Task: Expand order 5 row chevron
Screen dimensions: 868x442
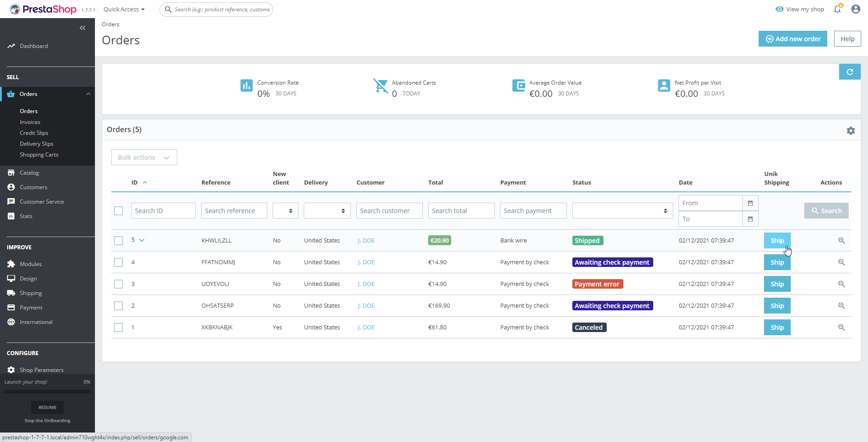Action: pyautogui.click(x=142, y=240)
